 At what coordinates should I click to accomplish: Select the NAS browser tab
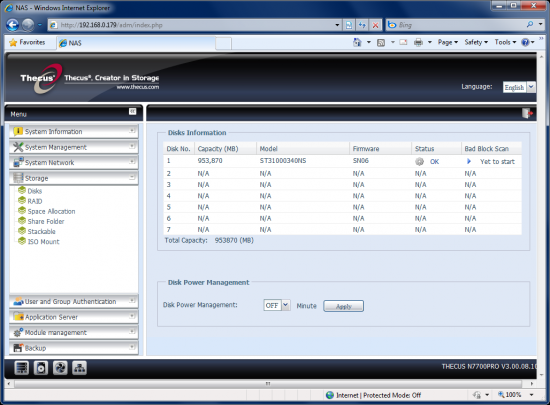(135, 43)
